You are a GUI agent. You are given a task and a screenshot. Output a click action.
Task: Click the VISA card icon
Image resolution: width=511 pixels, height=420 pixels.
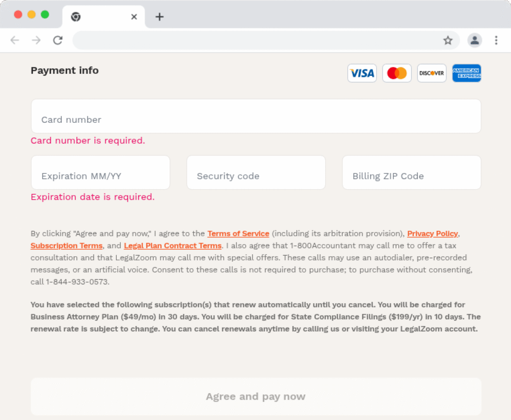coord(362,73)
